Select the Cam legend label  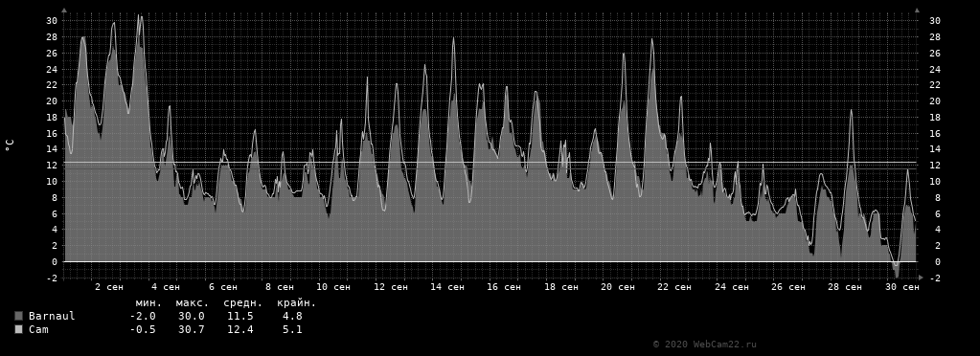pyautogui.click(x=38, y=329)
